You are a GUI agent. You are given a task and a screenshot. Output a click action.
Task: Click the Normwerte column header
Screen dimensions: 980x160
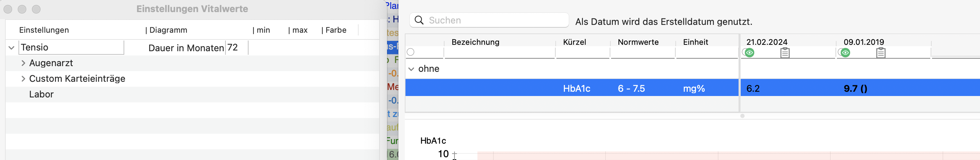[638, 42]
